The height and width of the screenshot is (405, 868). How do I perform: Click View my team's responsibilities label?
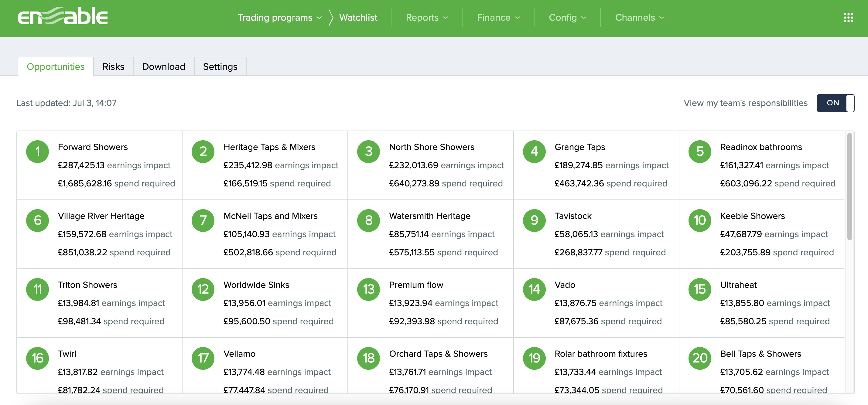(745, 103)
